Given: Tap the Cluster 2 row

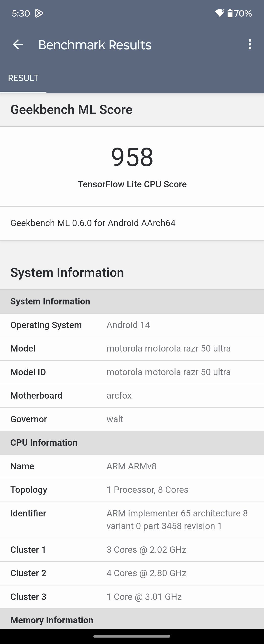Looking at the screenshot, I should tap(132, 573).
